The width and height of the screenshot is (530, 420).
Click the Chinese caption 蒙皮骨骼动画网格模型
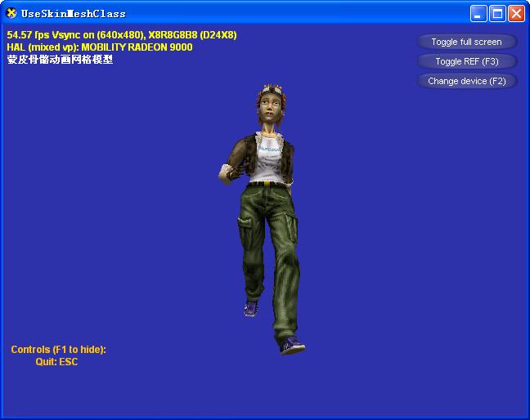(x=60, y=60)
